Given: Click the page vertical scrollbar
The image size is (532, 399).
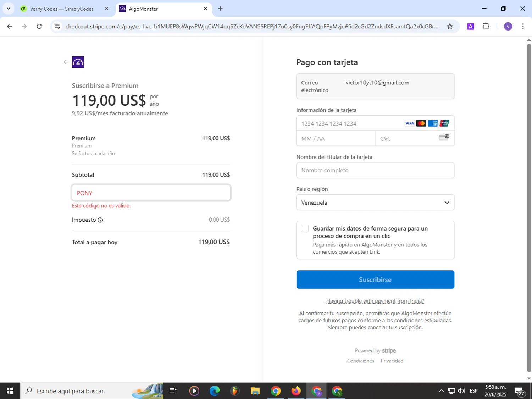Looking at the screenshot, I should pos(529,207).
